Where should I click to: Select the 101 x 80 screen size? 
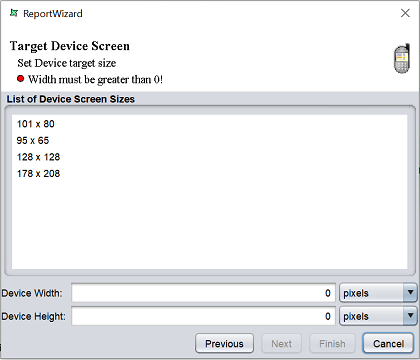(x=36, y=124)
